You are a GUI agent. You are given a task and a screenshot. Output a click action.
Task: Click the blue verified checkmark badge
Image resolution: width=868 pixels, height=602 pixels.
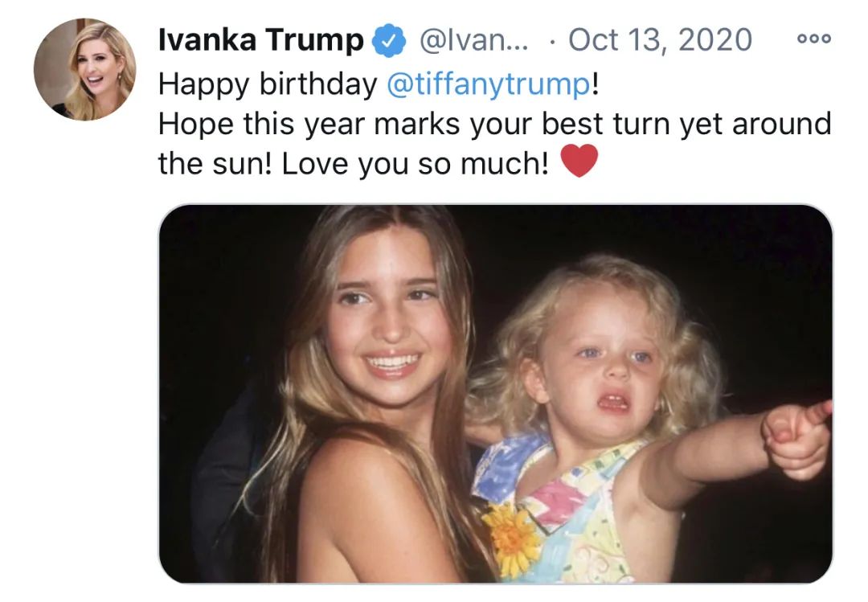(387, 40)
